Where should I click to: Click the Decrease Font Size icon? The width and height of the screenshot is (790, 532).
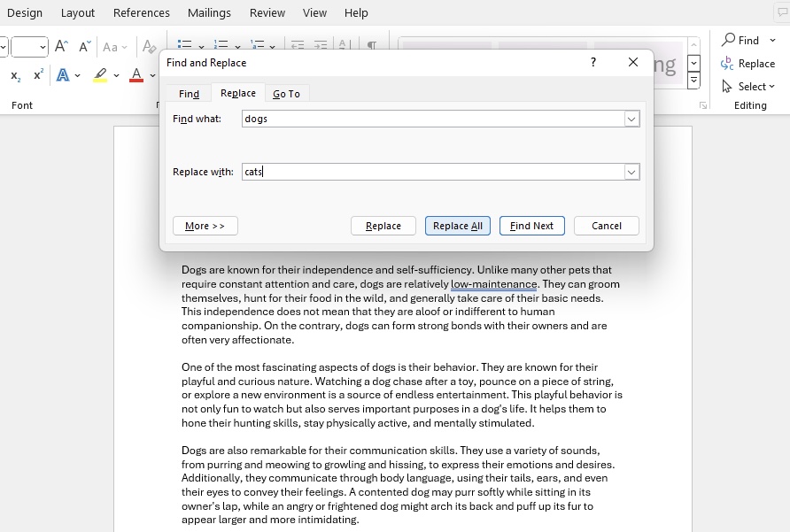click(85, 47)
